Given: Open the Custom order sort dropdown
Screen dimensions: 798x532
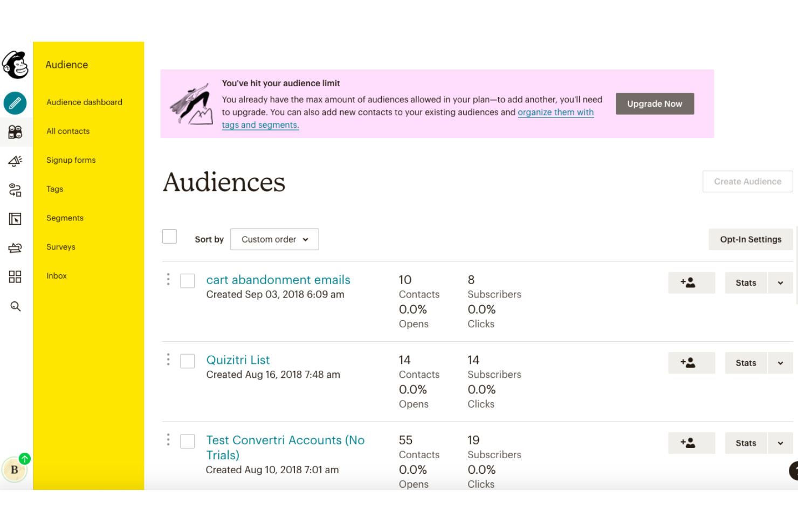Looking at the screenshot, I should click(x=274, y=239).
